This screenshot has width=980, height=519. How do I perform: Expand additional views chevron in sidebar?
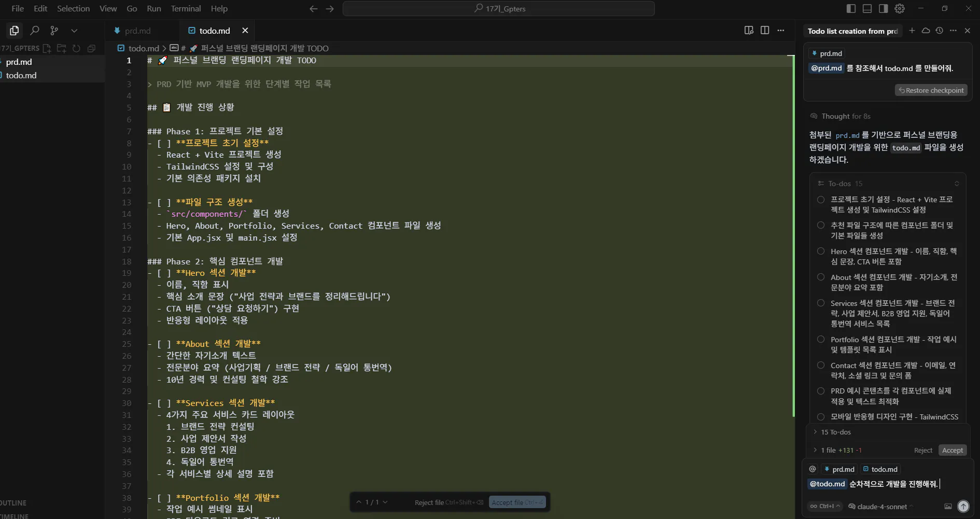click(x=74, y=31)
